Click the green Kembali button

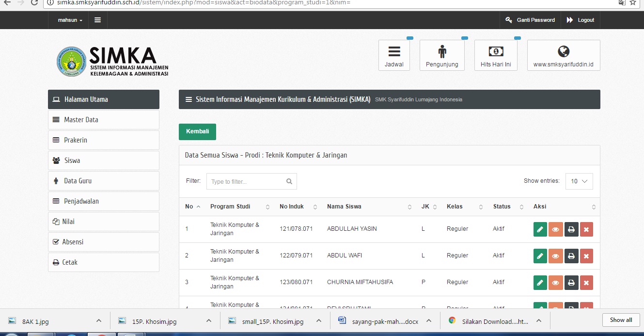click(197, 132)
